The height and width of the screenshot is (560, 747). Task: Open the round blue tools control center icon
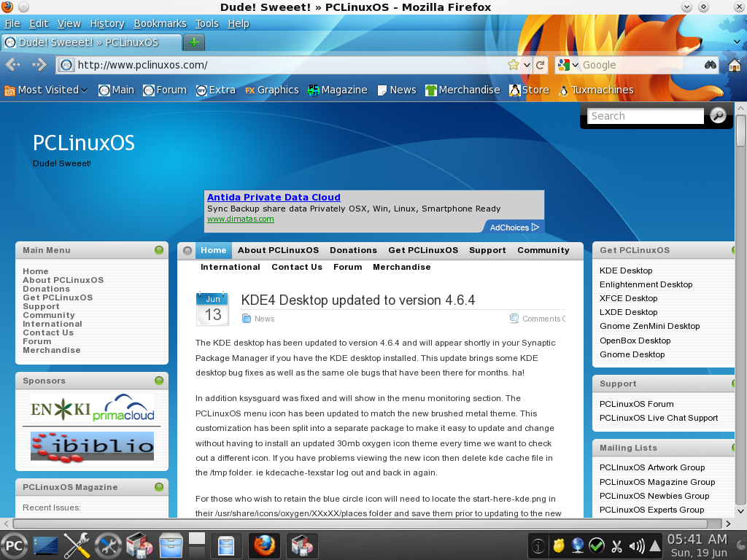pos(108,545)
